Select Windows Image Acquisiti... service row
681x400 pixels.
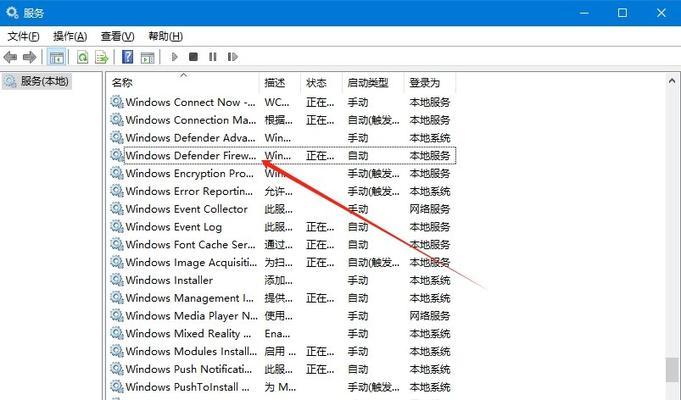click(x=282, y=263)
